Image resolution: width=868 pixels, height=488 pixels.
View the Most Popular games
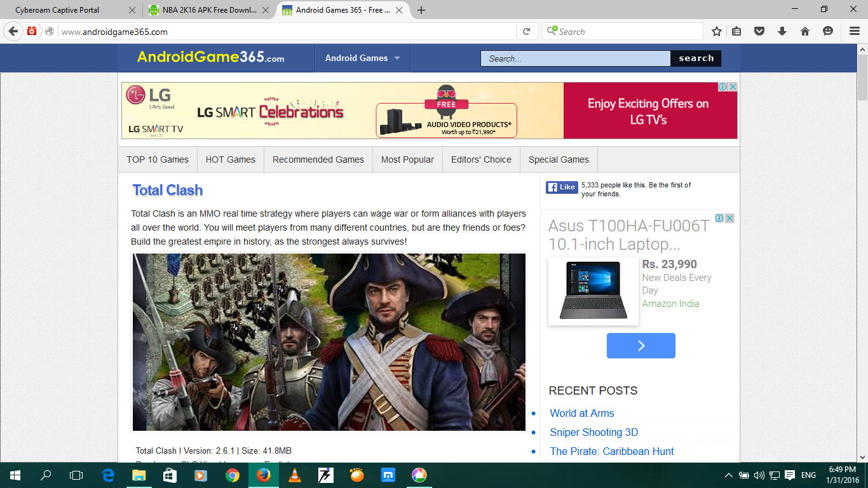[408, 159]
